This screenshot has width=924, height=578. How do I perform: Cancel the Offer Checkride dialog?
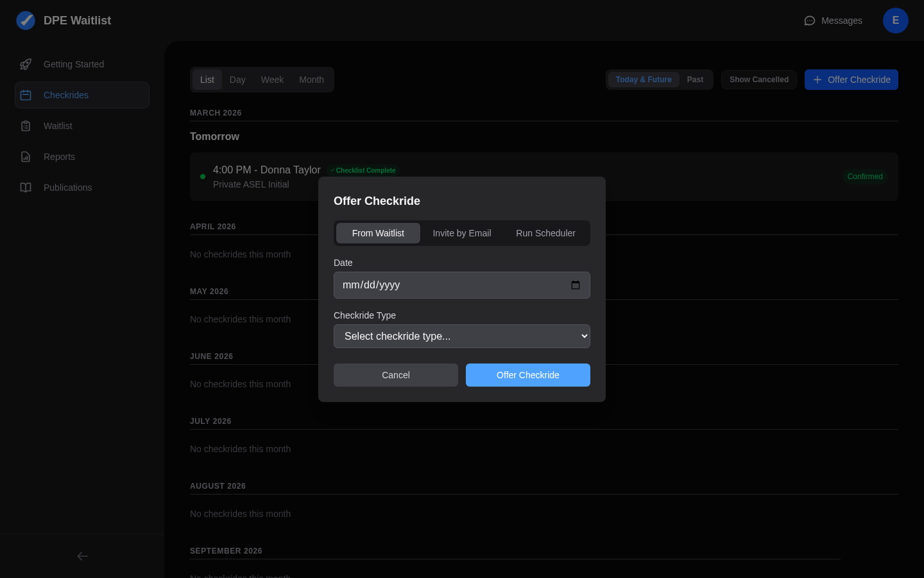point(396,375)
